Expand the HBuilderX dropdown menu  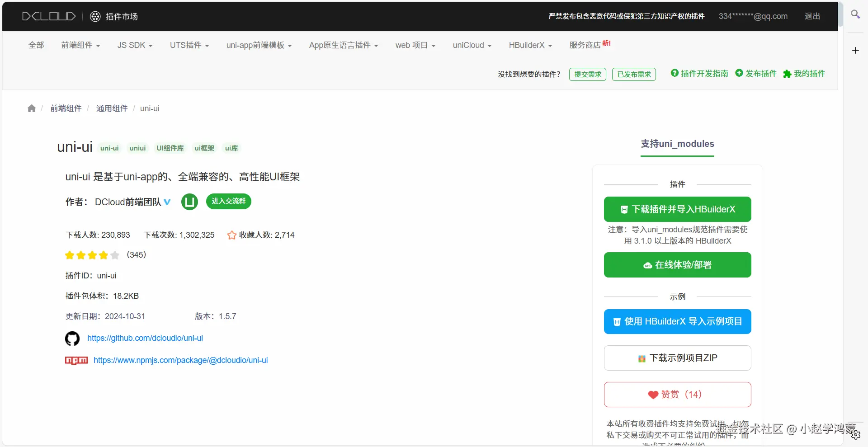coord(530,45)
